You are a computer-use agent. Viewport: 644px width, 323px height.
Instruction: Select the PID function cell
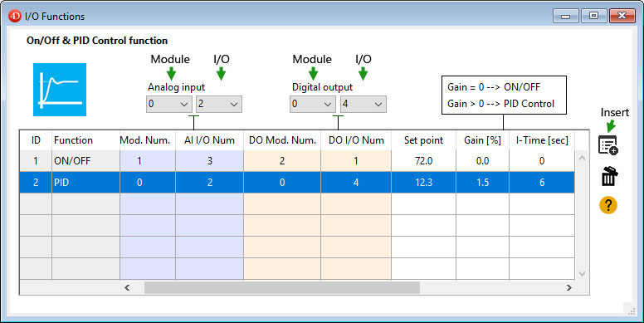point(85,183)
